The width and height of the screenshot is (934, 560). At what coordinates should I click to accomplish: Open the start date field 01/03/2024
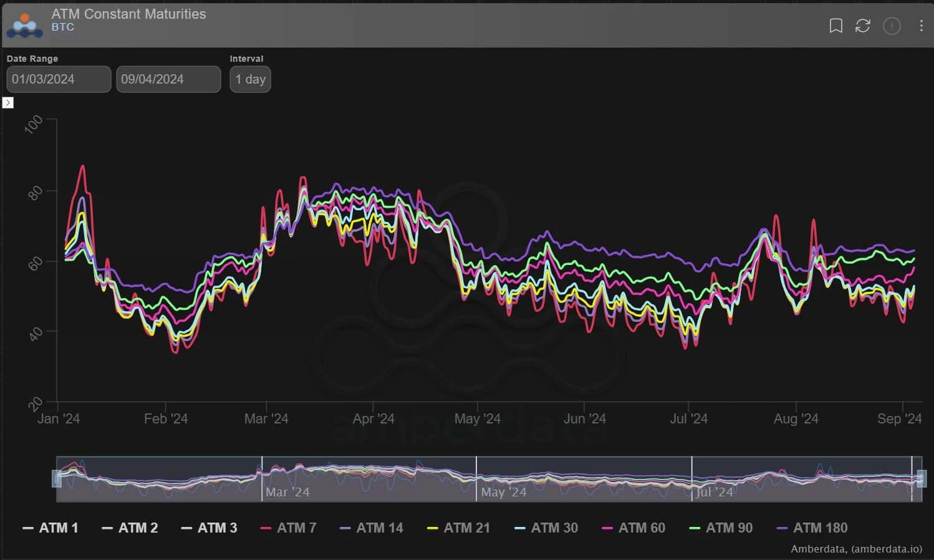click(x=59, y=79)
